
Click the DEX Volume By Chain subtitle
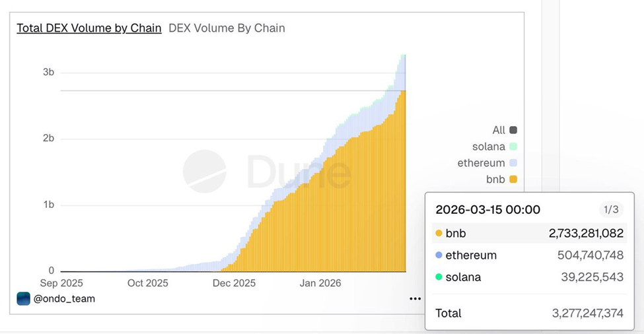[227, 28]
